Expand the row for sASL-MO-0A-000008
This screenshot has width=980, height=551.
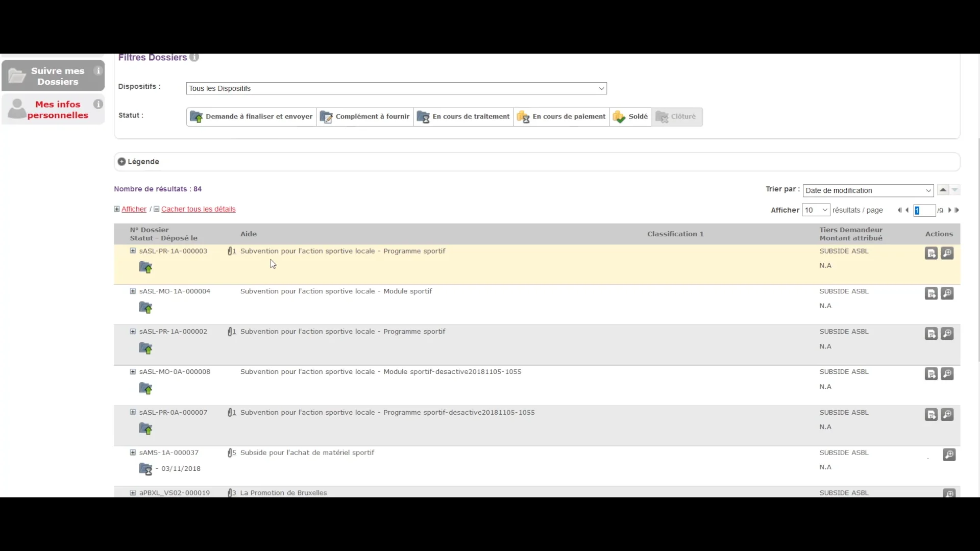[132, 371]
